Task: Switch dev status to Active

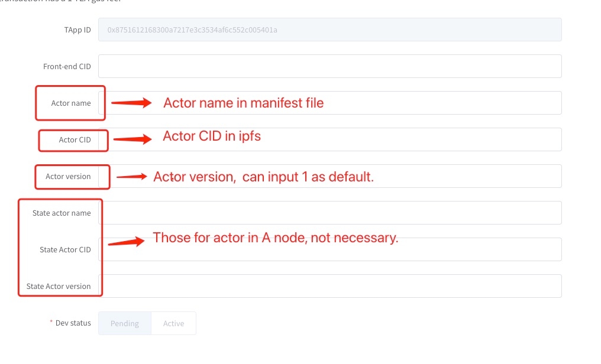Action: pyautogui.click(x=173, y=323)
